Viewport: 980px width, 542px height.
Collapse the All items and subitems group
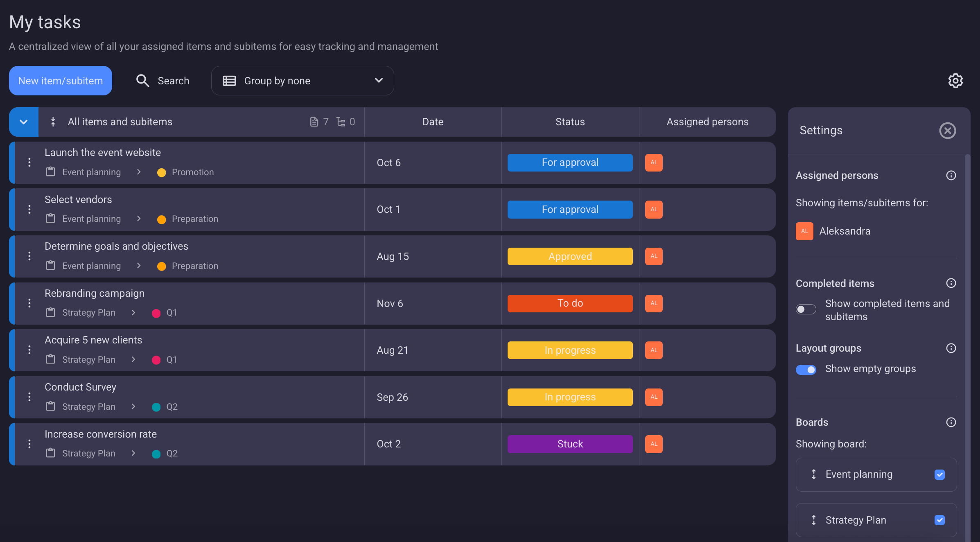[x=24, y=122]
